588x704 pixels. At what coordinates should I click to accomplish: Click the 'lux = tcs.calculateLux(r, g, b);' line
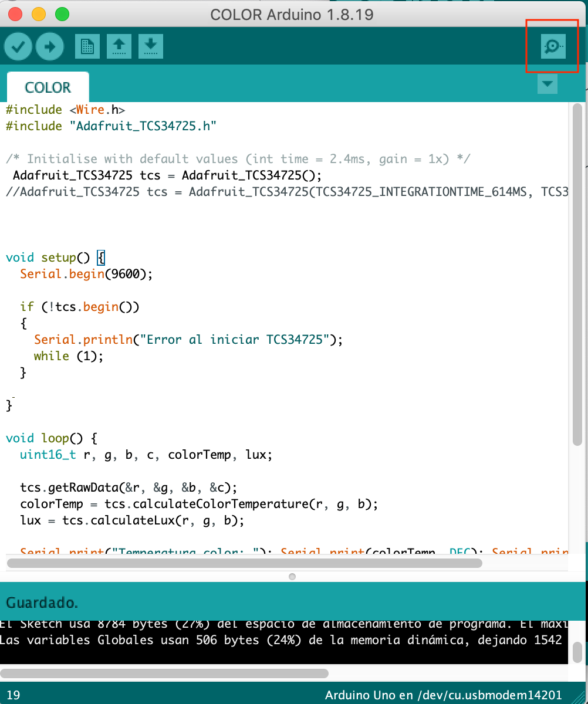click(132, 520)
